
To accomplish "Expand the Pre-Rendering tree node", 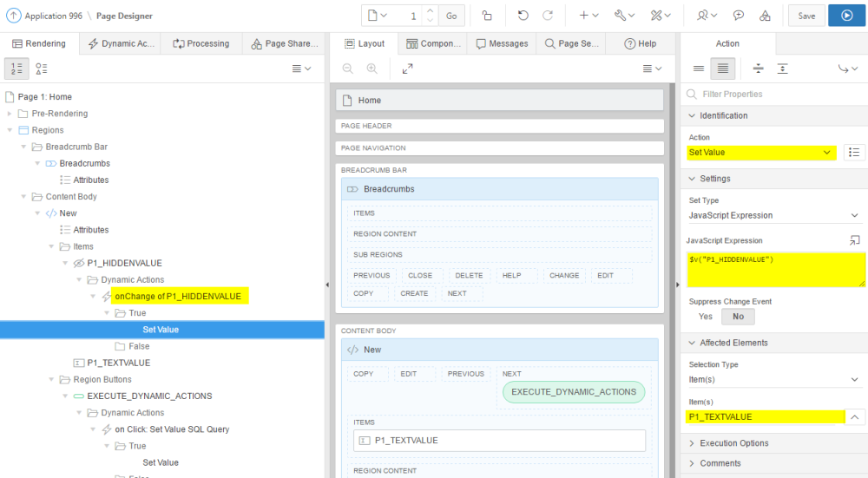I will click(10, 114).
